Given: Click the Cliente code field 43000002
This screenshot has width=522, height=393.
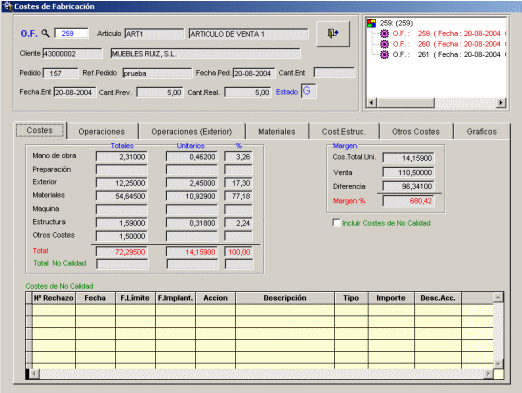Looking at the screenshot, I should tap(72, 53).
